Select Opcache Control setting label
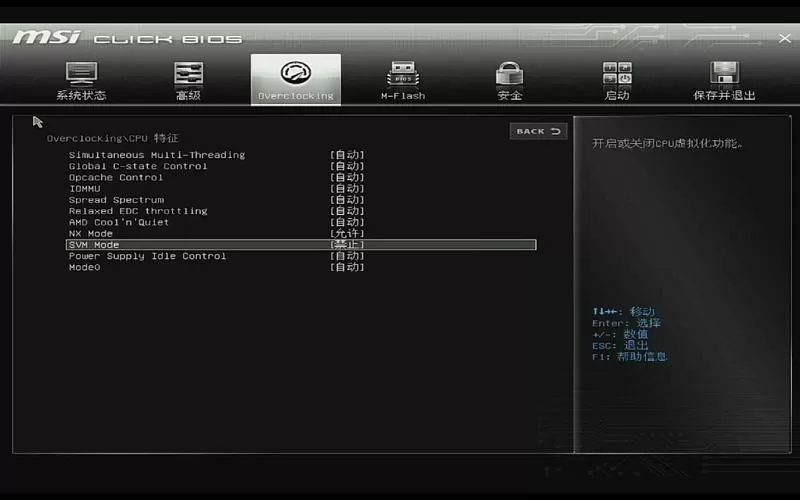Screen dimensions: 800x500 click(x=116, y=177)
